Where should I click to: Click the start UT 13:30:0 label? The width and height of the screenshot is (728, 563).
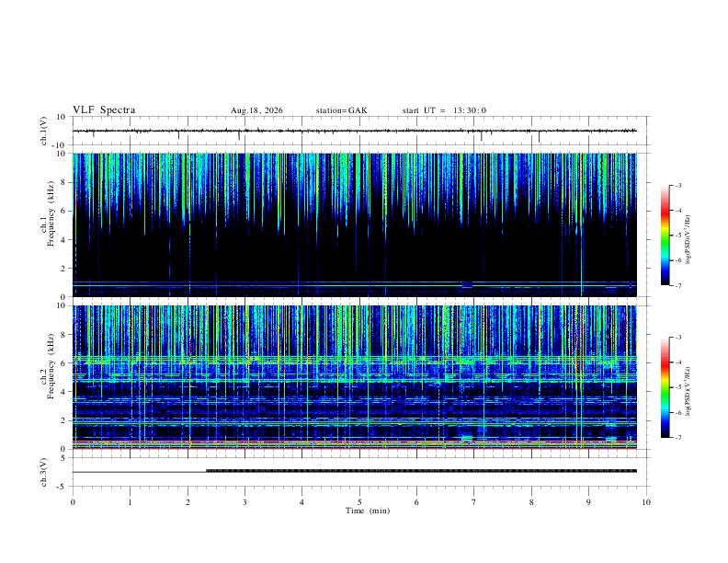pyautogui.click(x=444, y=110)
